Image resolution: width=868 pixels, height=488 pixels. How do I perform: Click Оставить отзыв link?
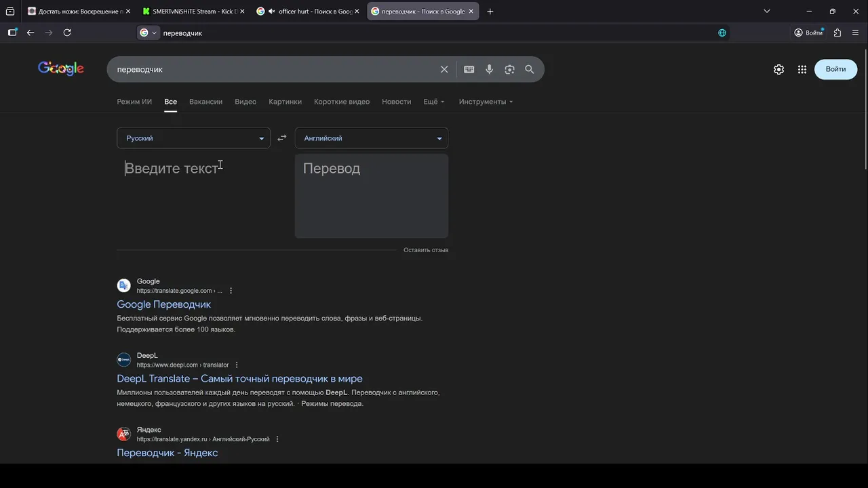[426, 250]
